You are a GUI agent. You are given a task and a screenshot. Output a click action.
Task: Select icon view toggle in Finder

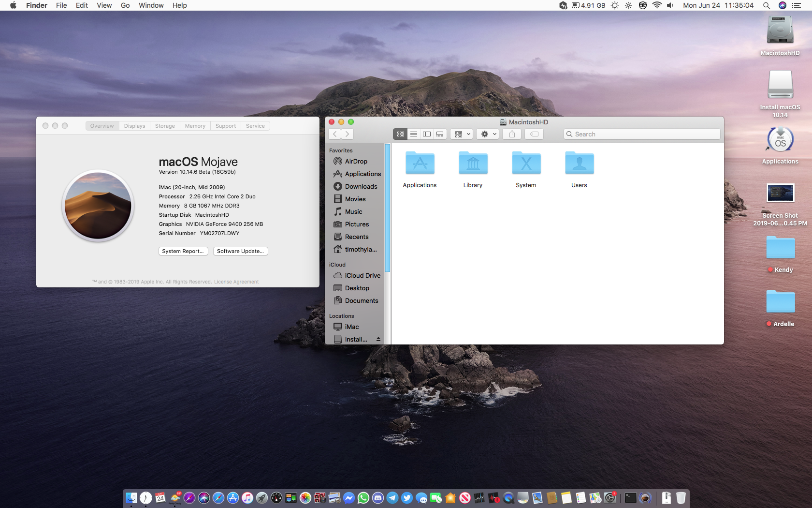pos(401,134)
